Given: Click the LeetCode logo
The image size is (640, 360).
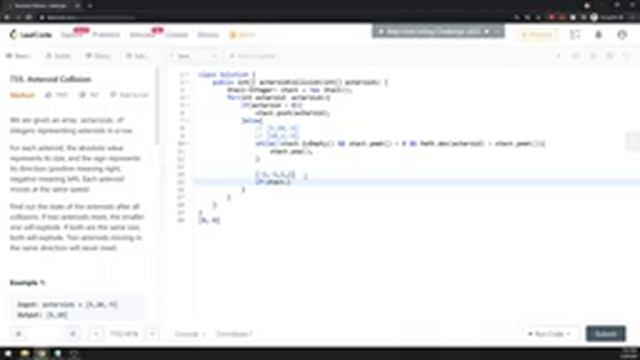Looking at the screenshot, I should 31,35.
